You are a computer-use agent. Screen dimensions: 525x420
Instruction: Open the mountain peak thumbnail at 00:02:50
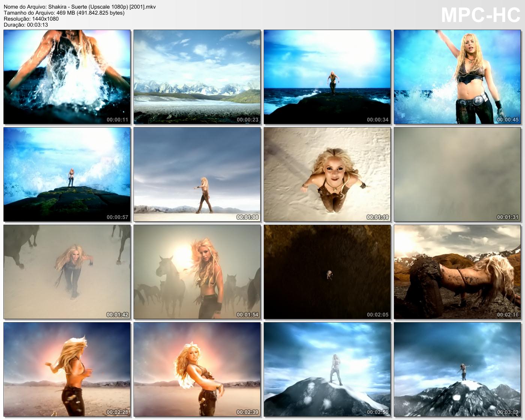point(327,369)
